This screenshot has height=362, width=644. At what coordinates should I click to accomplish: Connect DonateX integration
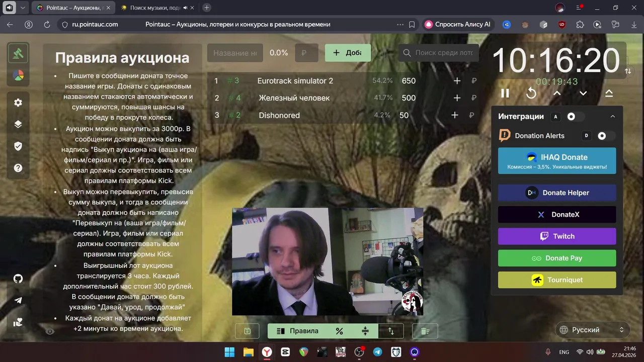click(x=557, y=215)
